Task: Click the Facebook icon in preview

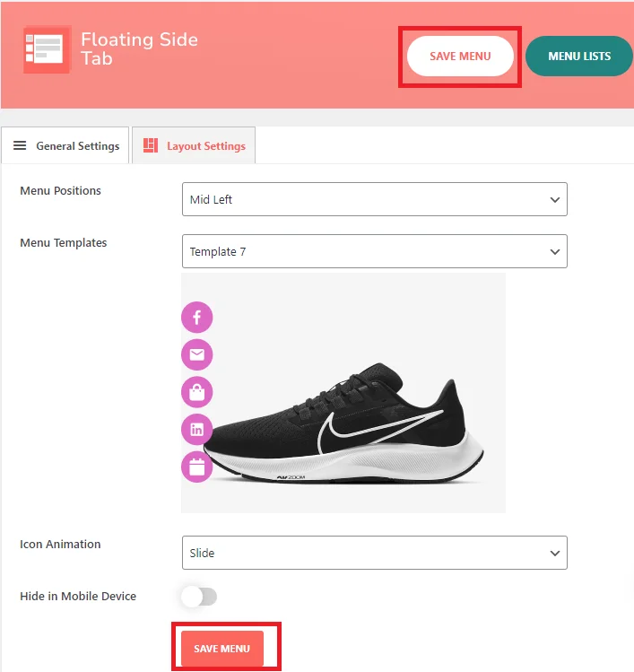Action: coord(196,317)
